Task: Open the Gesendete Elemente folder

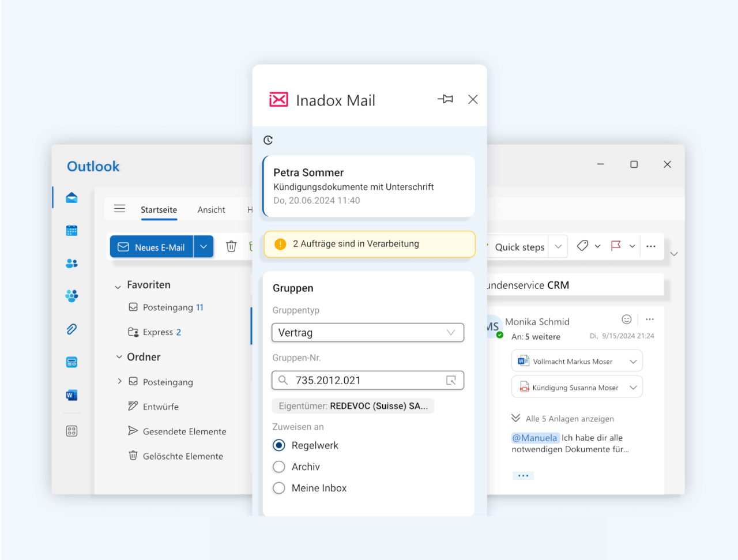Action: click(x=177, y=431)
